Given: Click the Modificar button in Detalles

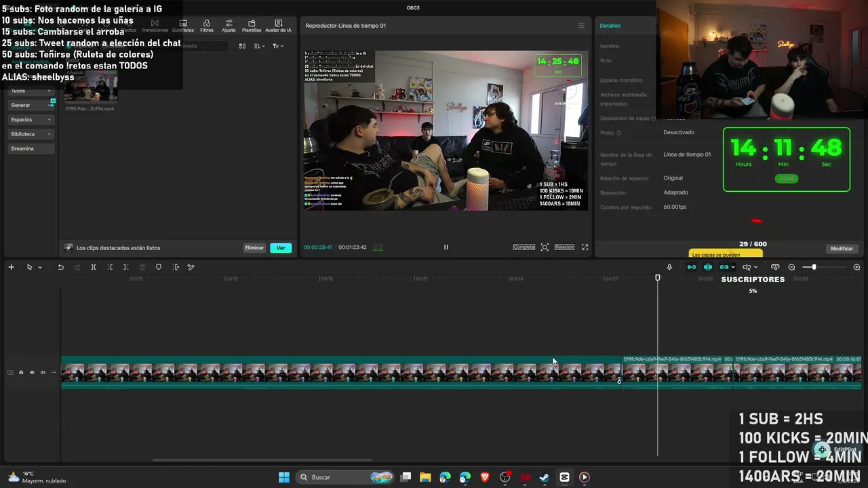Looking at the screenshot, I should pos(842,249).
